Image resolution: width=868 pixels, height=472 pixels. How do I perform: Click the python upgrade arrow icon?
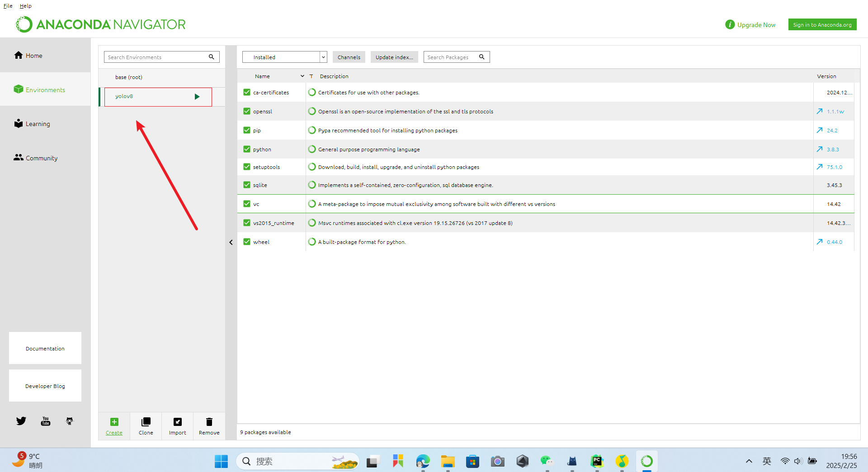click(x=820, y=149)
